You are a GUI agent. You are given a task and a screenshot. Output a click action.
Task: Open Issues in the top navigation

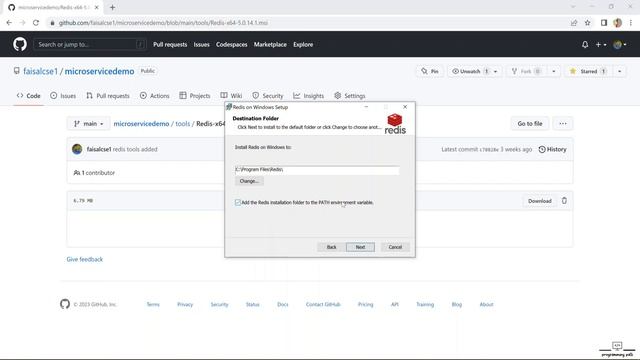point(201,44)
